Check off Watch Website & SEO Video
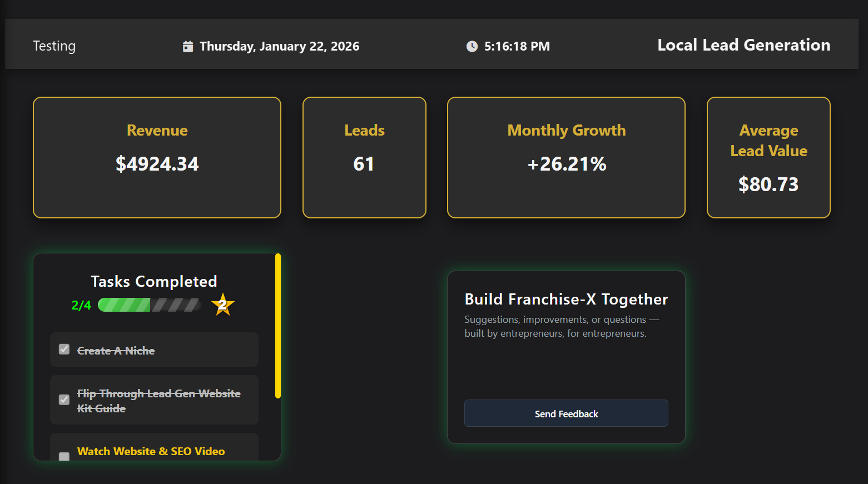Screen dimensions: 868x484 [64, 456]
